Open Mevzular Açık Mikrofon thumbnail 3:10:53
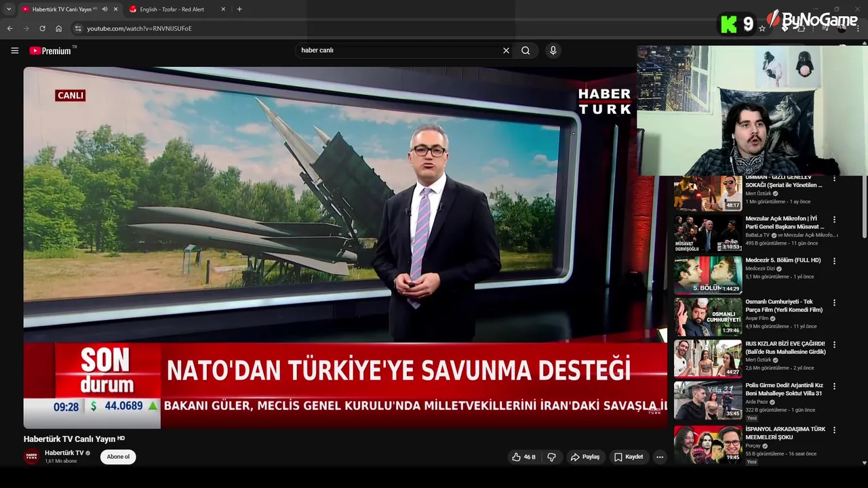The image size is (868, 488). coord(707,233)
